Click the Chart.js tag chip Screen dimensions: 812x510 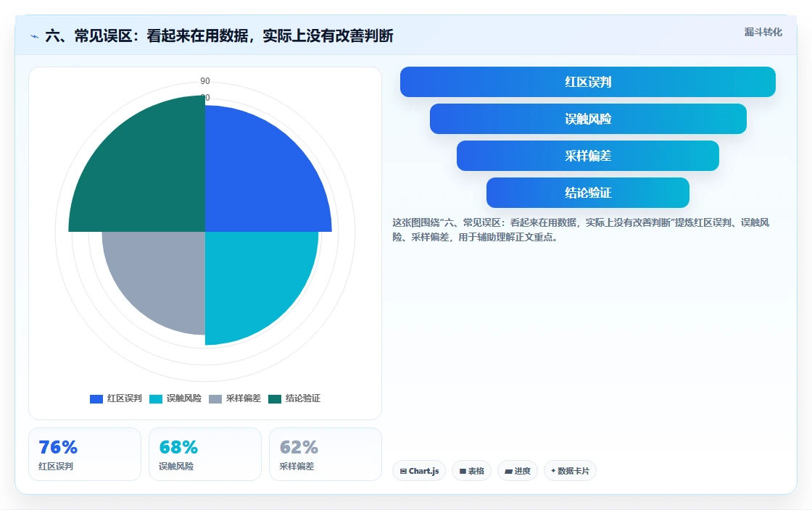419,471
